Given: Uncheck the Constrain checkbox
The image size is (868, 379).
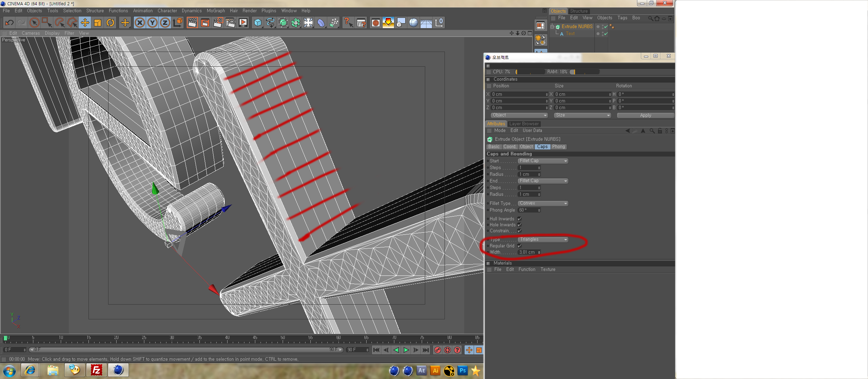Looking at the screenshot, I should [x=519, y=231].
